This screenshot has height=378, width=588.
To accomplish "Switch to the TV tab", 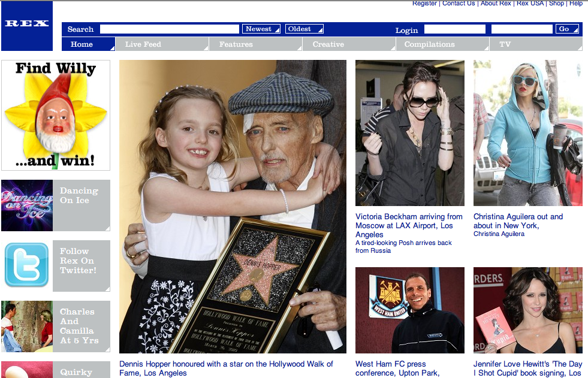I will (536, 44).
